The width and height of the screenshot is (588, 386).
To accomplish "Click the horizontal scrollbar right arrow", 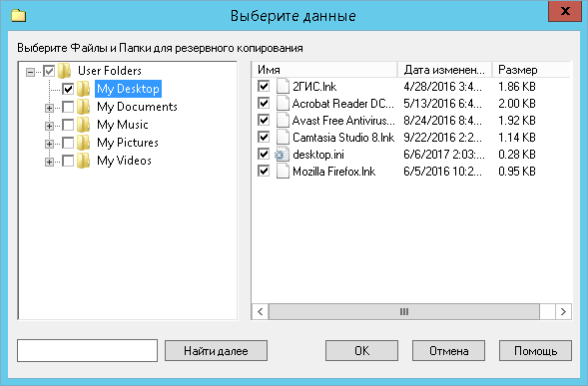I will (563, 311).
